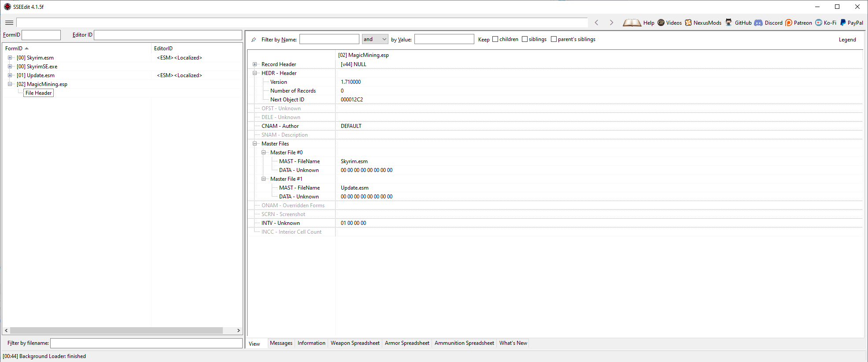Collapse the HEDR - Header section
The height and width of the screenshot is (362, 868).
coord(255,73)
